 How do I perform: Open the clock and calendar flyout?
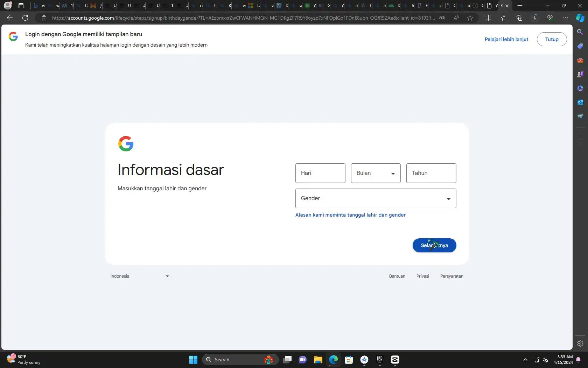pos(563,360)
